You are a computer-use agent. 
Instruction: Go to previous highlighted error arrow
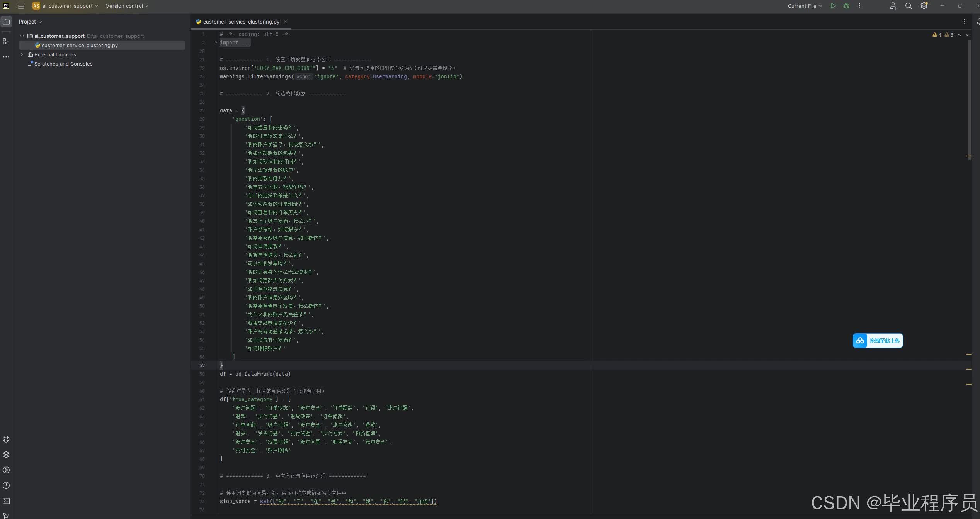tap(959, 35)
